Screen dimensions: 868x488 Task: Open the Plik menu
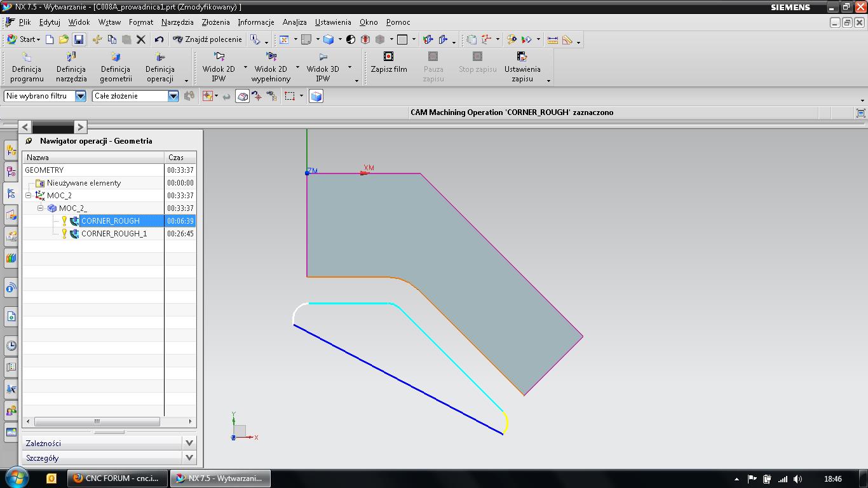(x=25, y=22)
